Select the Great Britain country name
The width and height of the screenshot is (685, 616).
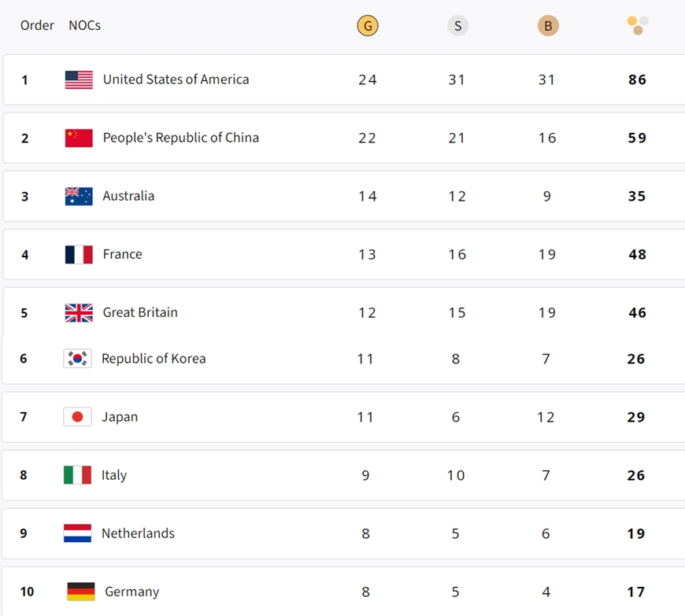[x=140, y=312]
